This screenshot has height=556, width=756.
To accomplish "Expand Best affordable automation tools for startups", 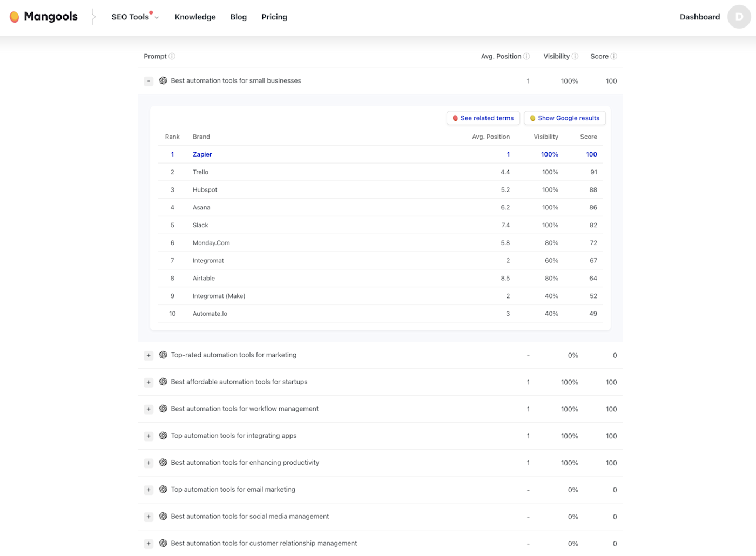I will coord(148,382).
